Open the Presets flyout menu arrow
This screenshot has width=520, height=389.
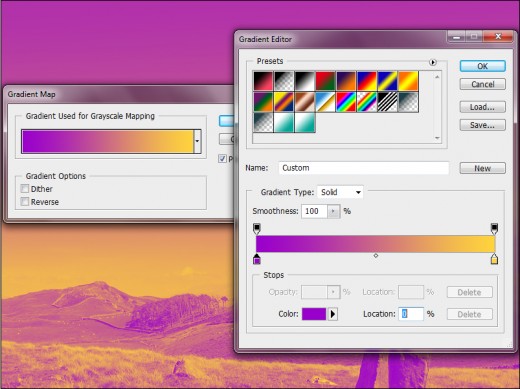point(433,62)
